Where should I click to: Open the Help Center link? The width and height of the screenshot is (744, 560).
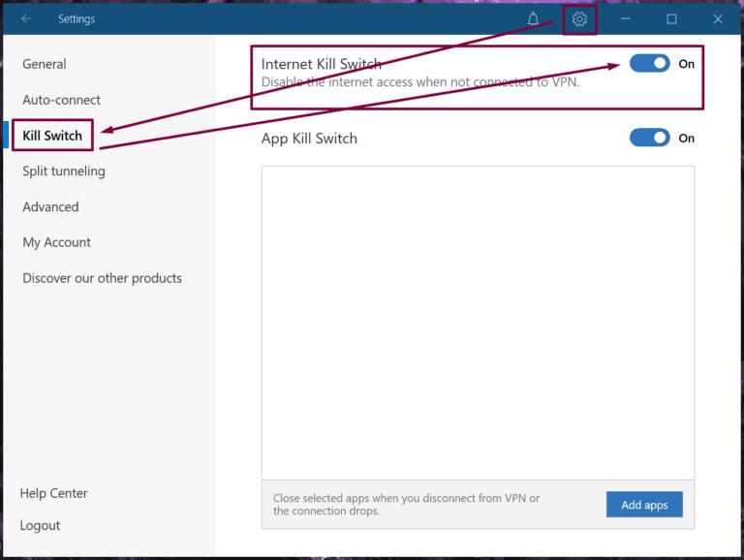53,494
